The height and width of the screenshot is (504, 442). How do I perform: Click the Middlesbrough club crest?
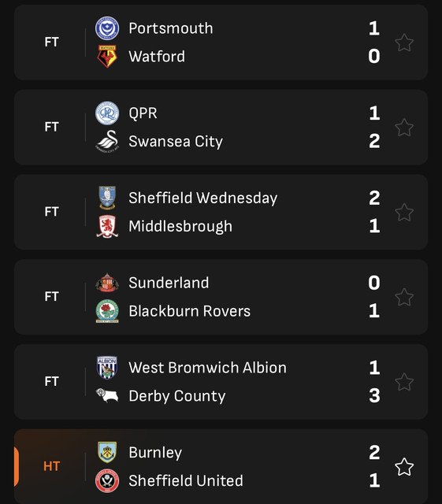(107, 226)
